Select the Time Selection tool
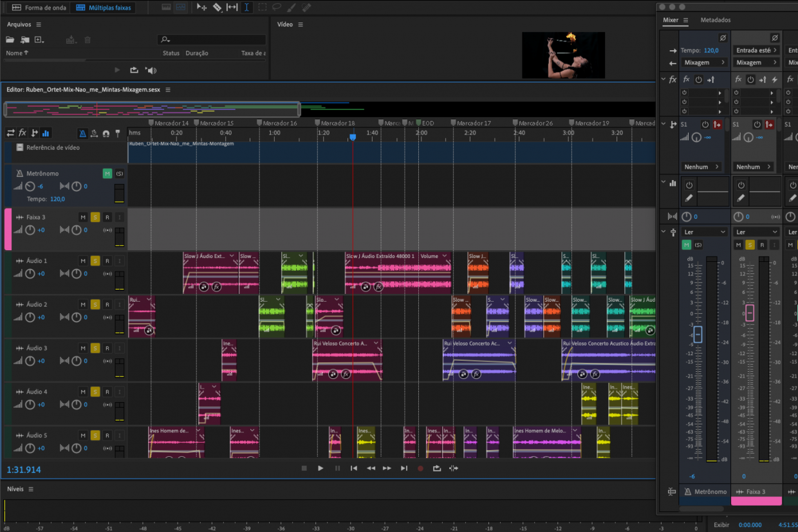This screenshot has height=532, width=798. (x=247, y=8)
